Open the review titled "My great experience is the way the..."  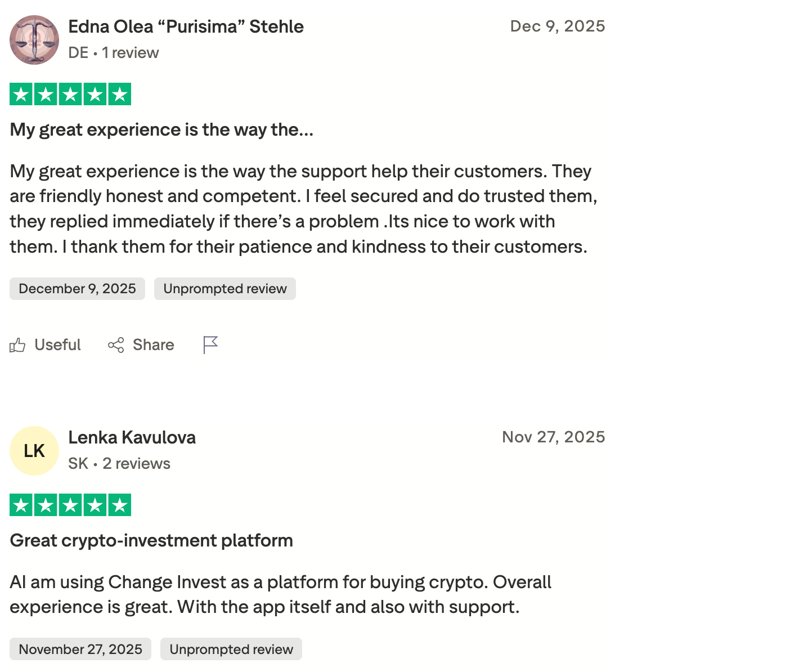[x=161, y=129]
